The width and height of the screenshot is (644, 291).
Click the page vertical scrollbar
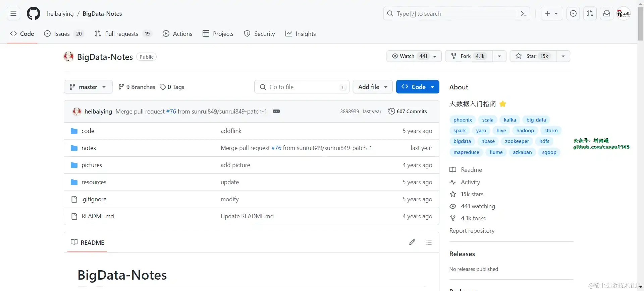tap(640, 23)
